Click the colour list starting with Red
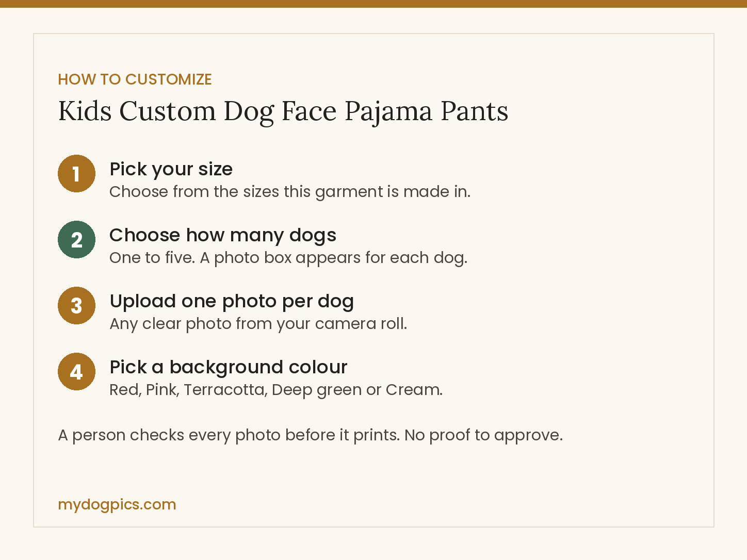This screenshot has width=747, height=560. click(x=276, y=390)
